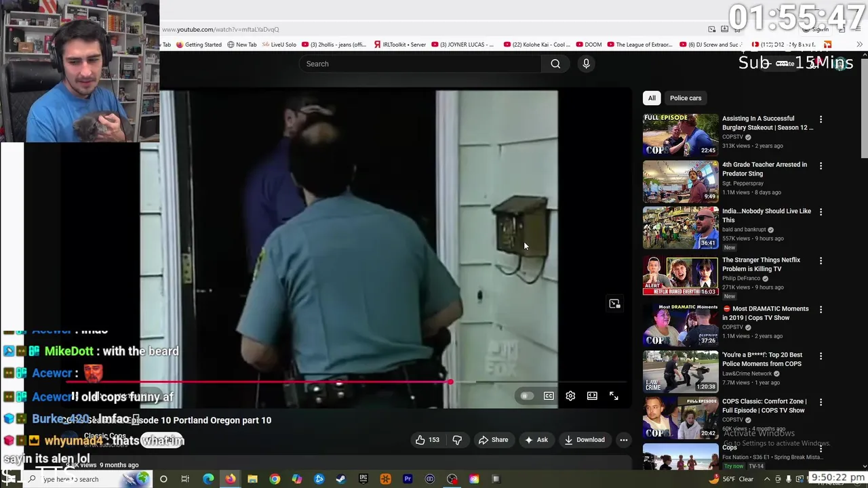Open the New Tab bookmark
Image resolution: width=868 pixels, height=488 pixels.
242,45
